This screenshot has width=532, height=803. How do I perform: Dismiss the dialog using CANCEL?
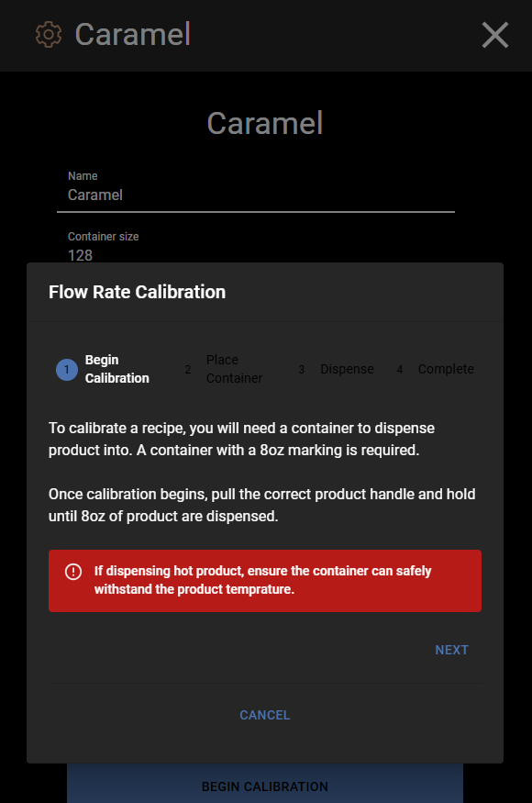click(264, 715)
